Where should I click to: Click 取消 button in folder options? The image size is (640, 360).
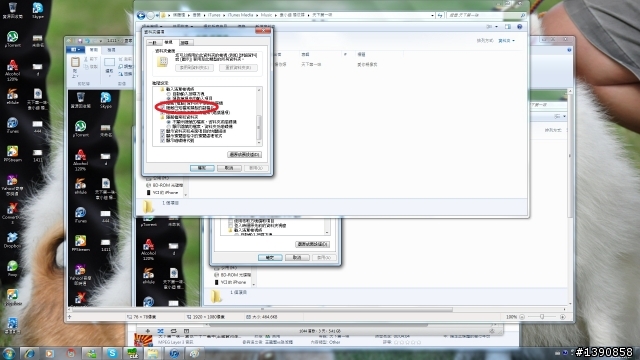click(229, 168)
